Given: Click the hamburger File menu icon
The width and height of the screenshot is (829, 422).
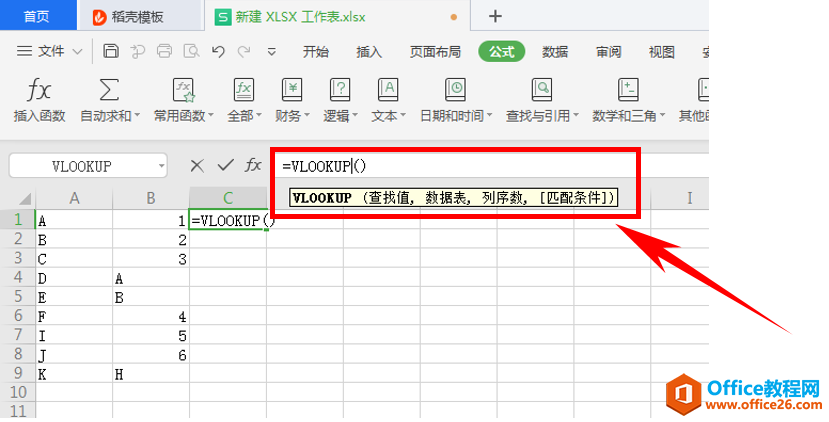Looking at the screenshot, I should [x=24, y=51].
